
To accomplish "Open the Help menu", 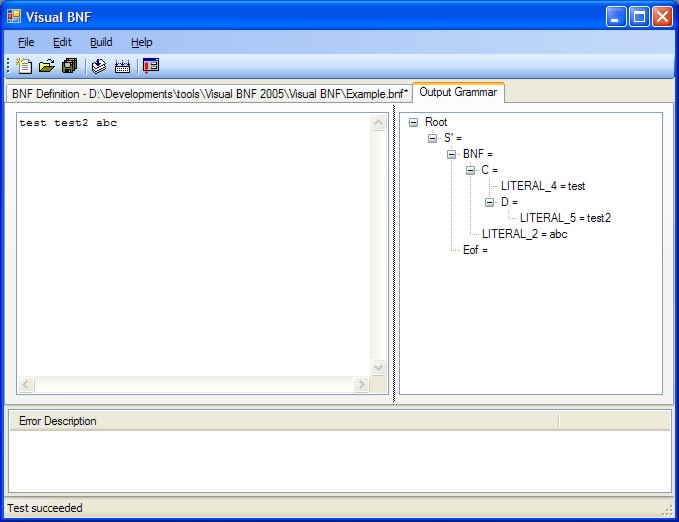I will (142, 42).
